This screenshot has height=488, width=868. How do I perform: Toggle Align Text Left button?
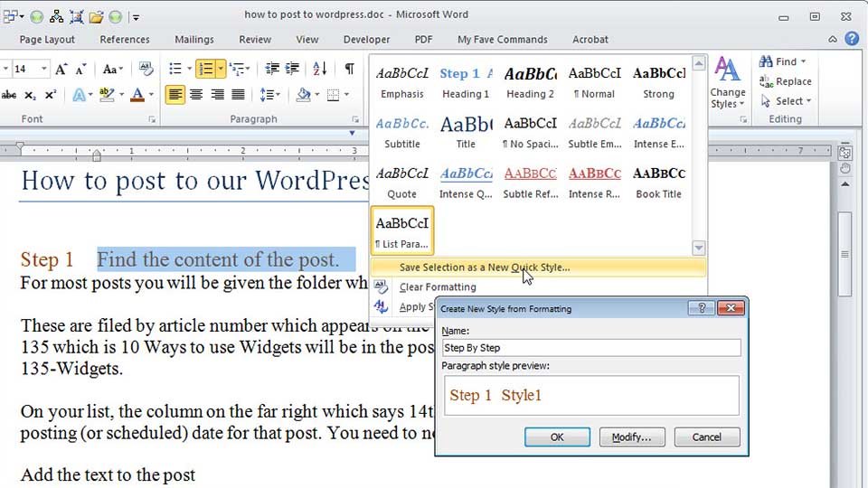coord(175,95)
